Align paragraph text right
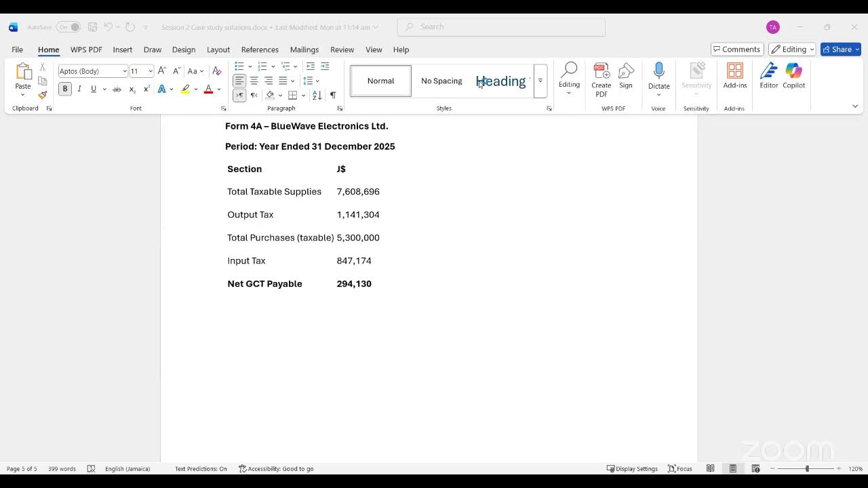 [269, 81]
